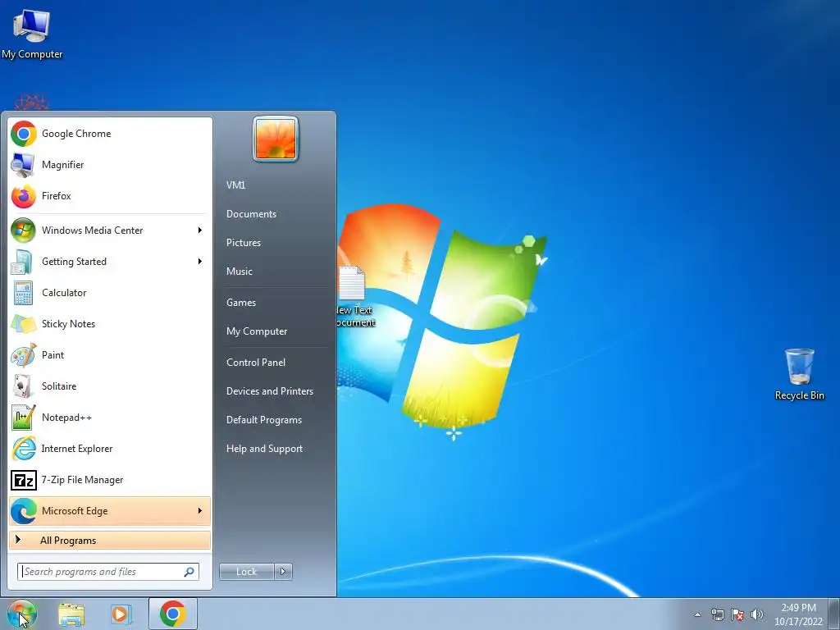Start the Solitaire game

[x=110, y=386]
